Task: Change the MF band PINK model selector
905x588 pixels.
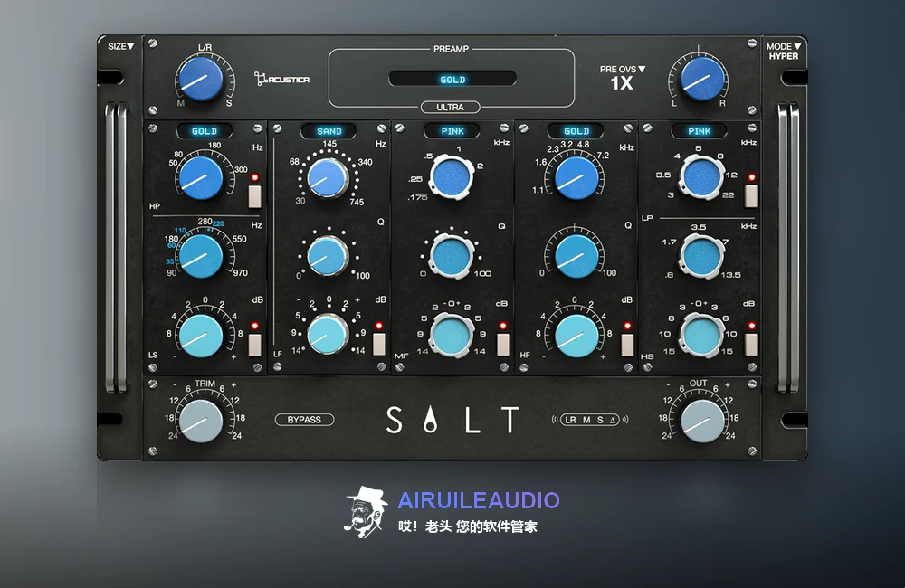Action: click(452, 131)
